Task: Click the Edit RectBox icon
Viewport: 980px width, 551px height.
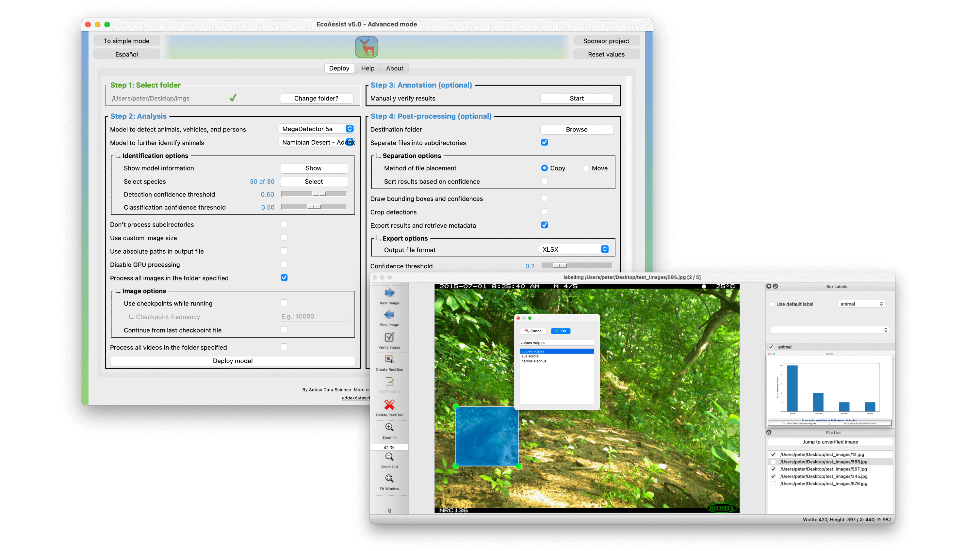Action: (389, 381)
